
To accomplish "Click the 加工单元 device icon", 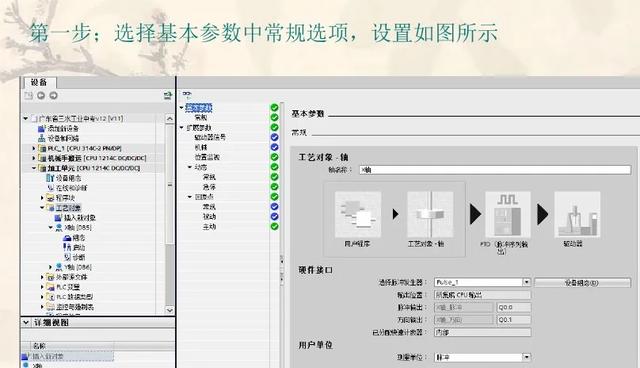I will point(42,168).
